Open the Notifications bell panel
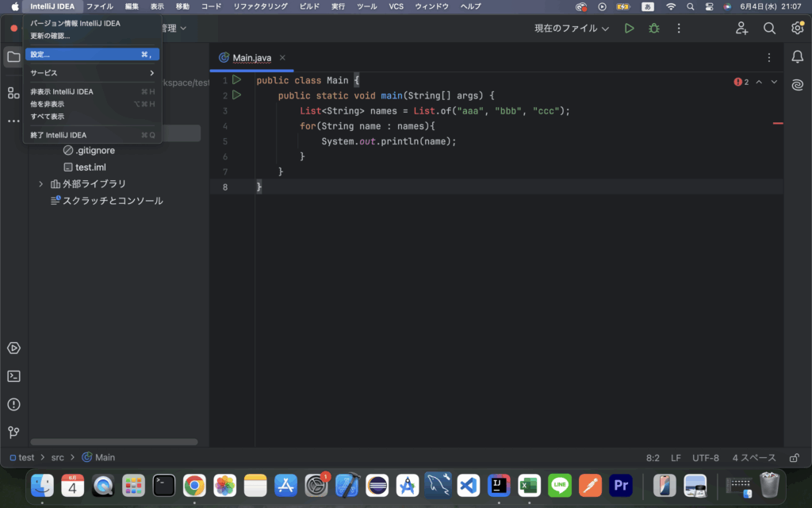The height and width of the screenshot is (508, 812). [x=798, y=57]
